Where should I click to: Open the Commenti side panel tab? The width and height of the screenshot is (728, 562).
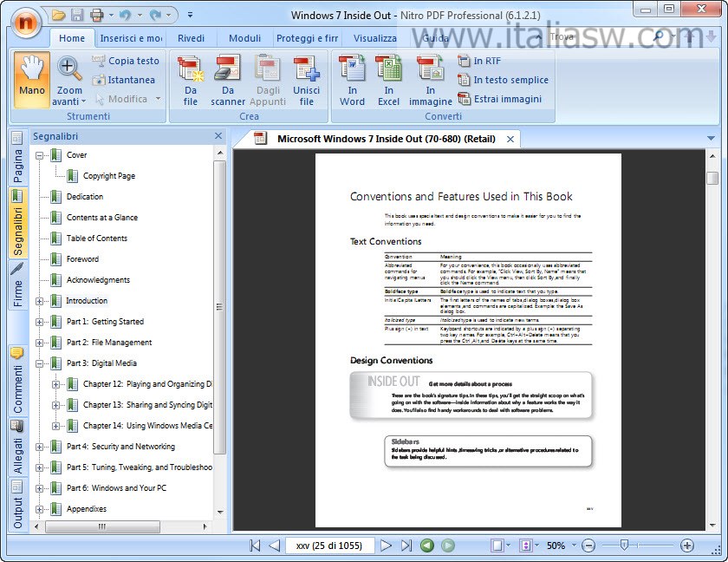tap(17, 381)
